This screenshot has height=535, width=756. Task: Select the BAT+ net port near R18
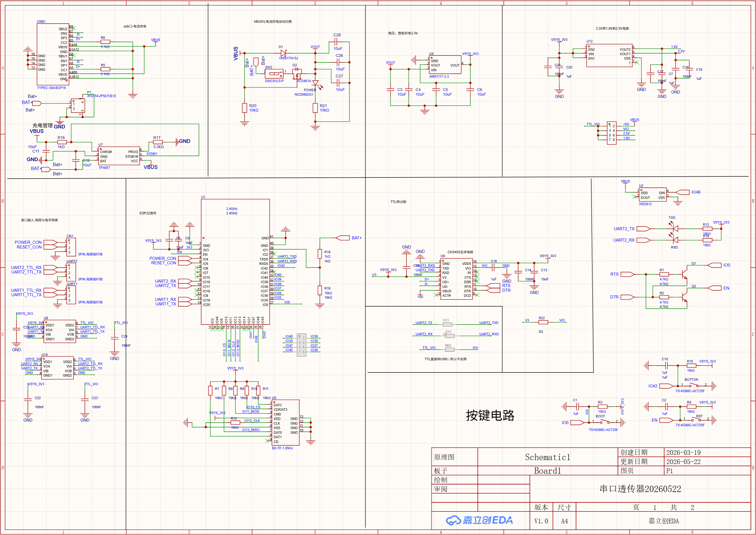[x=343, y=238]
